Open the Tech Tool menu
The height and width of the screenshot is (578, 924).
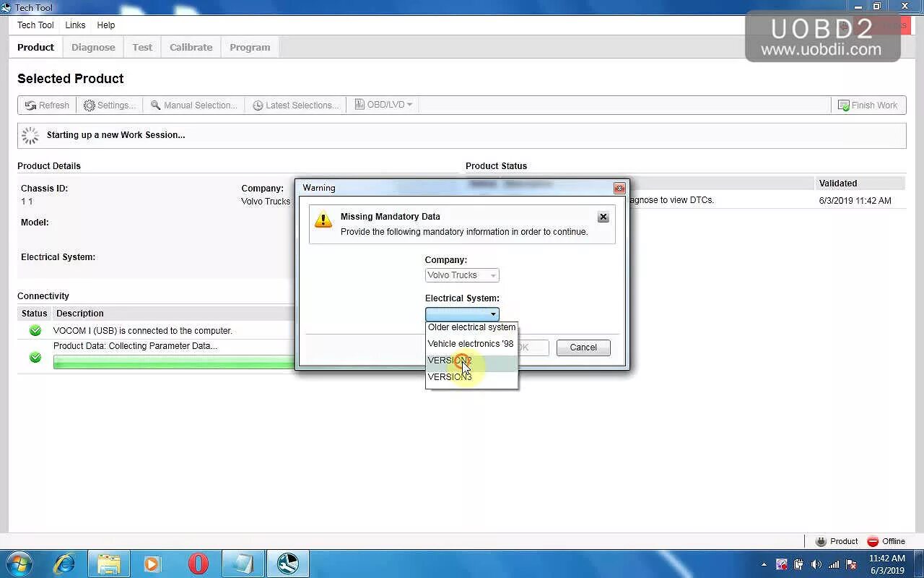[x=35, y=25]
